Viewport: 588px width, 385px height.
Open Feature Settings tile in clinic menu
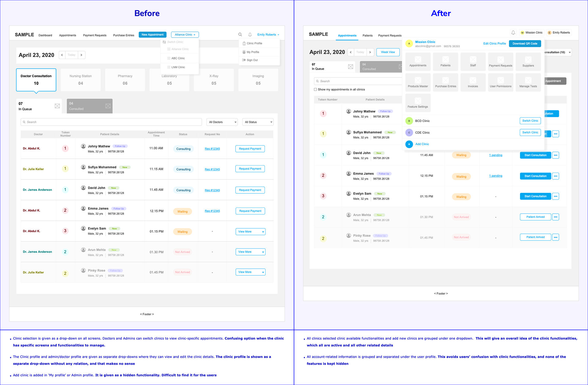click(418, 103)
